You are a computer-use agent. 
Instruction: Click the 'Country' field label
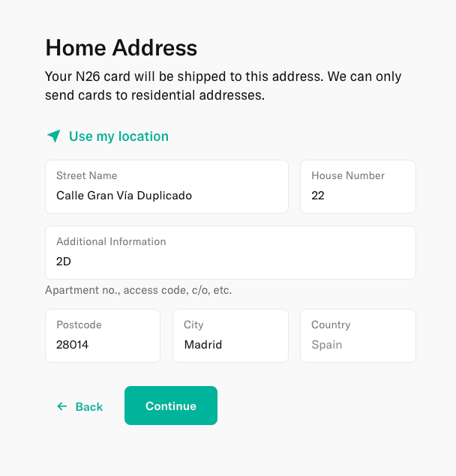click(331, 325)
